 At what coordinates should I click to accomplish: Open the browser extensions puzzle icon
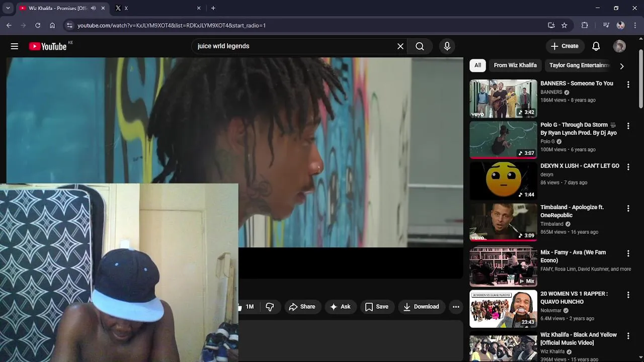click(x=585, y=25)
